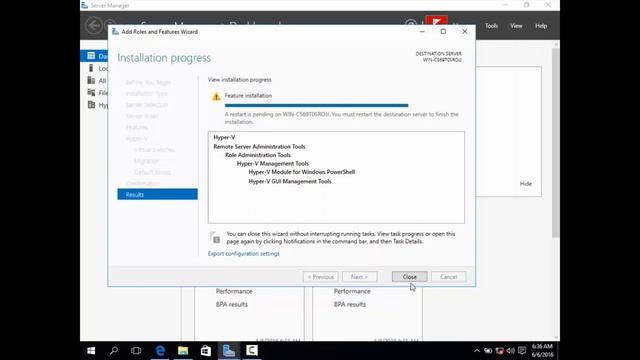This screenshot has height=360, width=640.
Task: Click the disabled Next button
Action: pyautogui.click(x=359, y=277)
